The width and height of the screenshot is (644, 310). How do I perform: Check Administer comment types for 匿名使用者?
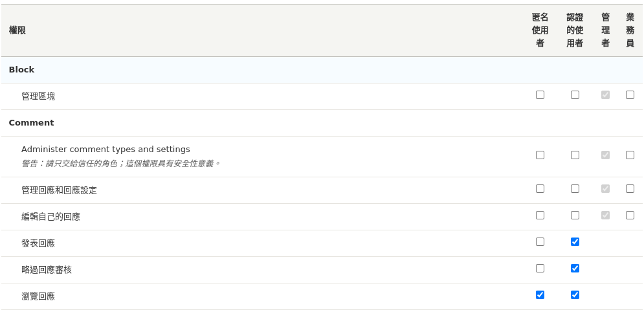point(540,155)
